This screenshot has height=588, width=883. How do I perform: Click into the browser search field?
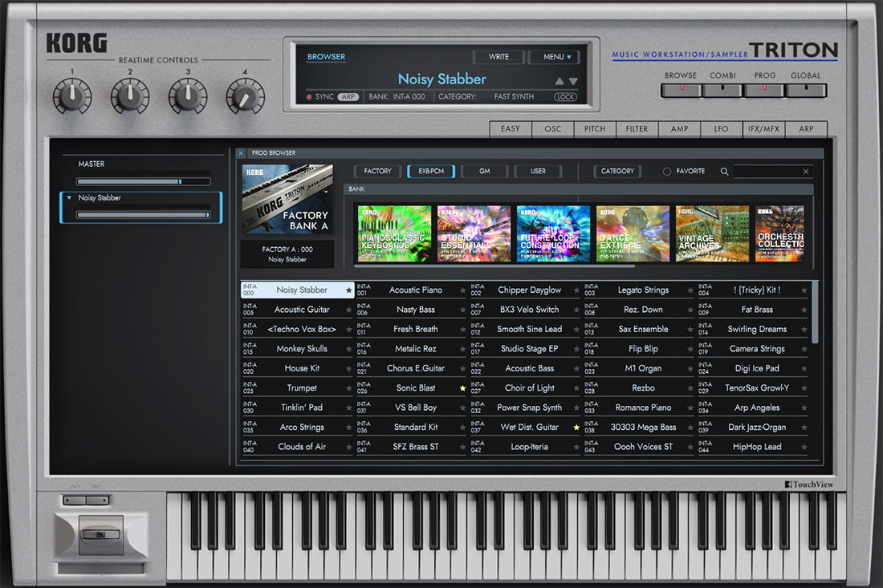[767, 172]
